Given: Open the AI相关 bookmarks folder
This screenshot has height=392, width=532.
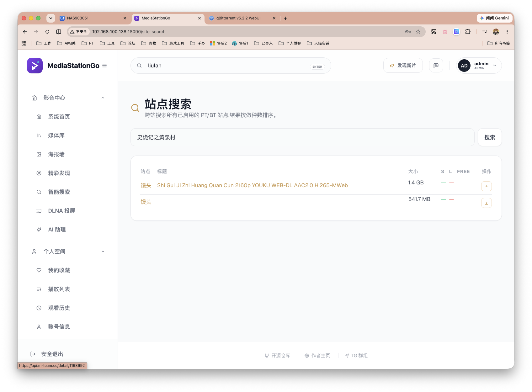Looking at the screenshot, I should (66, 43).
